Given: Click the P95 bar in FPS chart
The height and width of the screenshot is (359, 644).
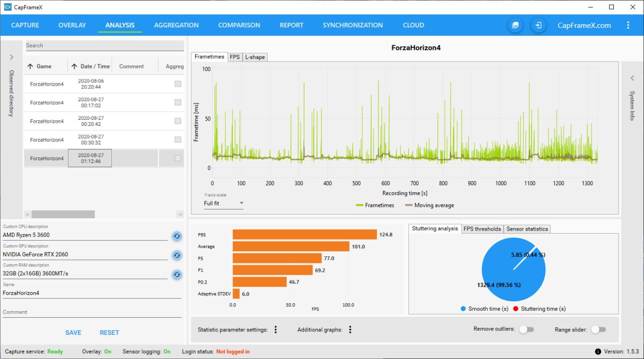Looking at the screenshot, I should pyautogui.click(x=304, y=235).
